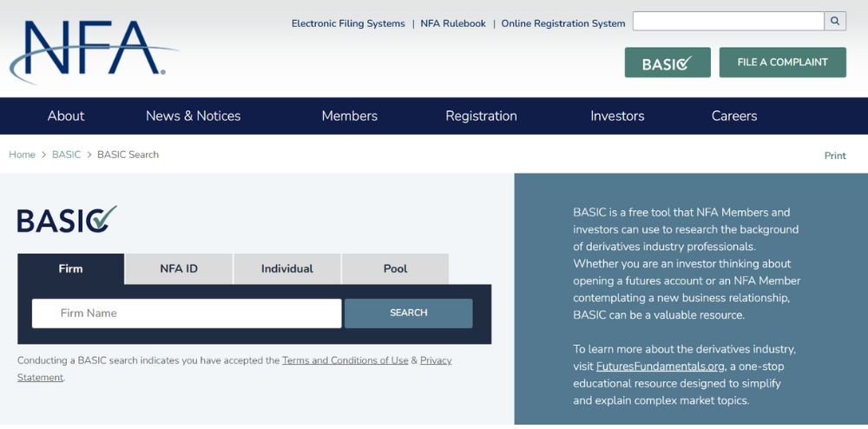Viewport: 868px width, 429px height.
Task: Click the green BASIC checkmark button
Action: (667, 63)
